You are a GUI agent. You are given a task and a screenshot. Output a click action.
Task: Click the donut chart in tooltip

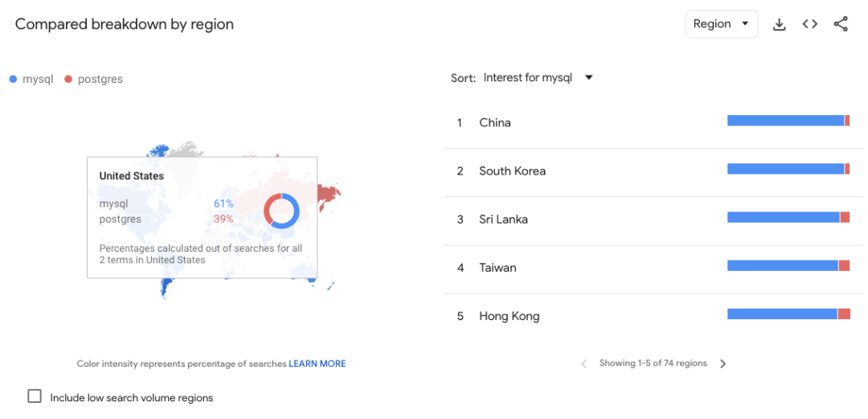point(281,211)
